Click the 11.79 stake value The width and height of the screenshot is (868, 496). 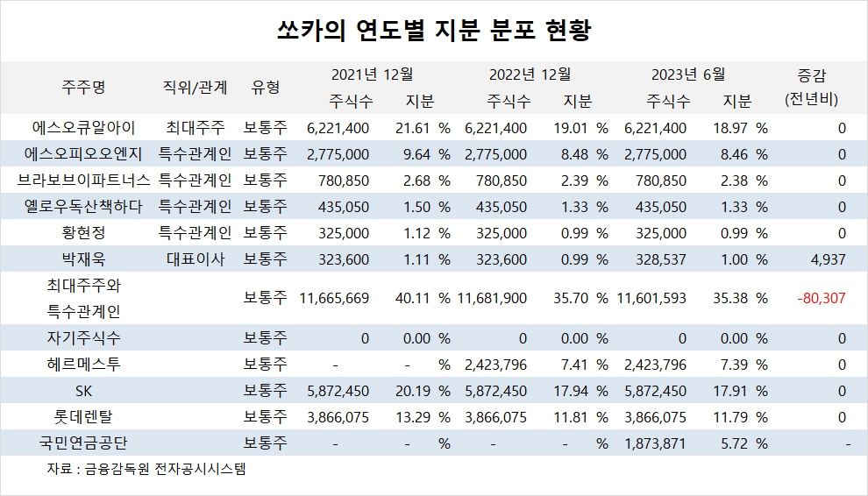[x=730, y=417]
